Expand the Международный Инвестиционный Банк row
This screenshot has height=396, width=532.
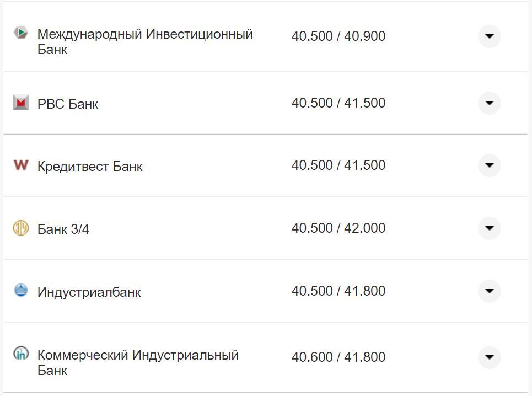(x=489, y=36)
